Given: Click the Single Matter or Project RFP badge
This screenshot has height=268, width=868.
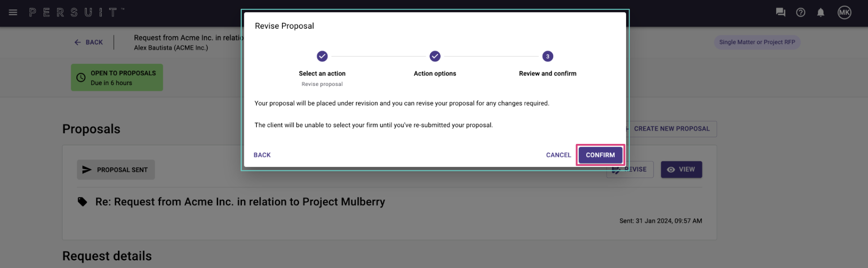Looking at the screenshot, I should tap(757, 42).
